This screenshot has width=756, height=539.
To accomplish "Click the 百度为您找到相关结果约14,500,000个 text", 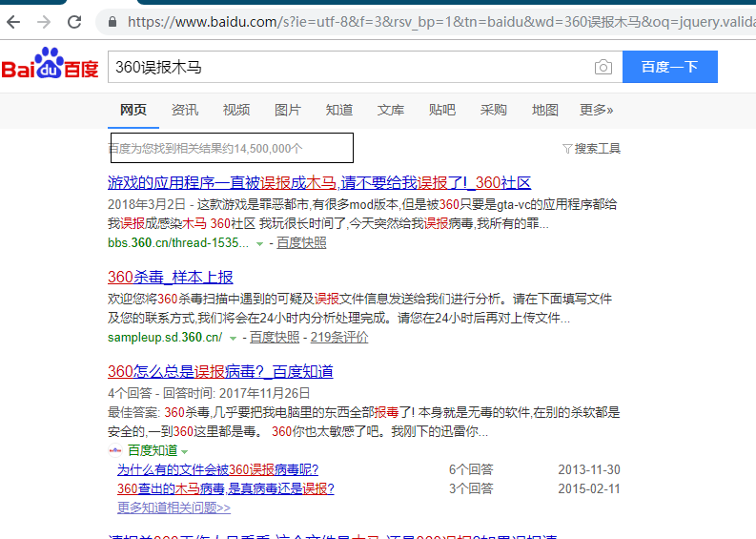I will point(205,149).
